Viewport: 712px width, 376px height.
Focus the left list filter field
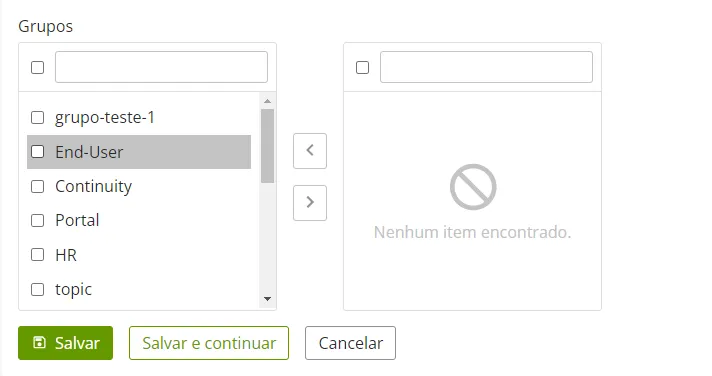(161, 67)
